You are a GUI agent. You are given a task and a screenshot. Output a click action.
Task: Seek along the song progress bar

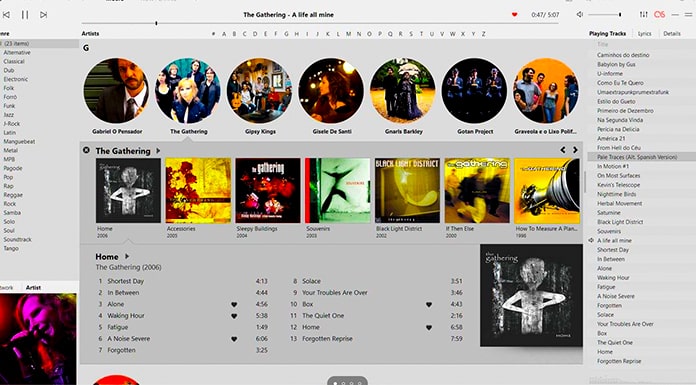coord(320,23)
